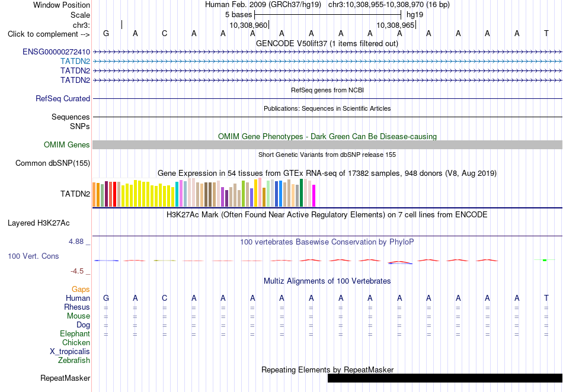Click the ENSG00000272410 gene label
This screenshot has height=392, width=563.
click(x=56, y=52)
